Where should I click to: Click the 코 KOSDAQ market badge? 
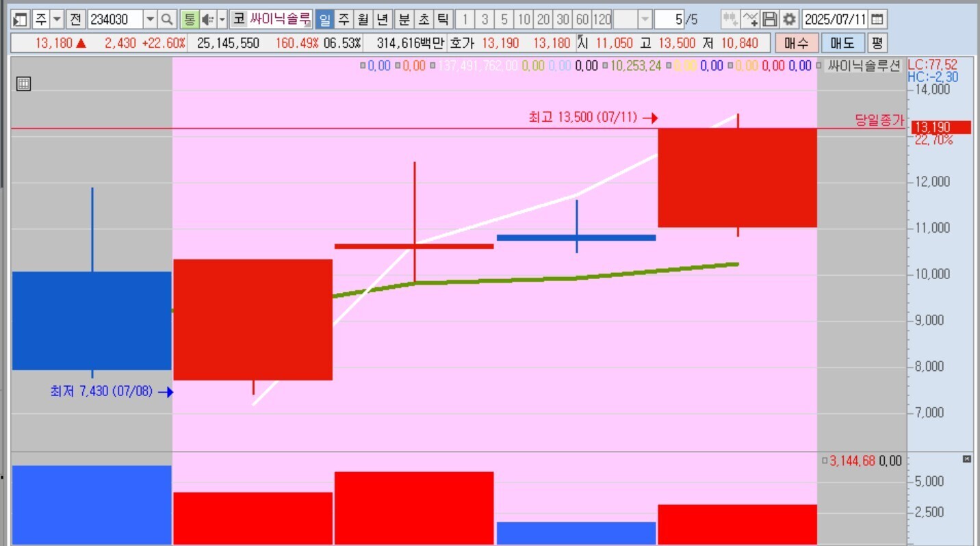click(238, 19)
